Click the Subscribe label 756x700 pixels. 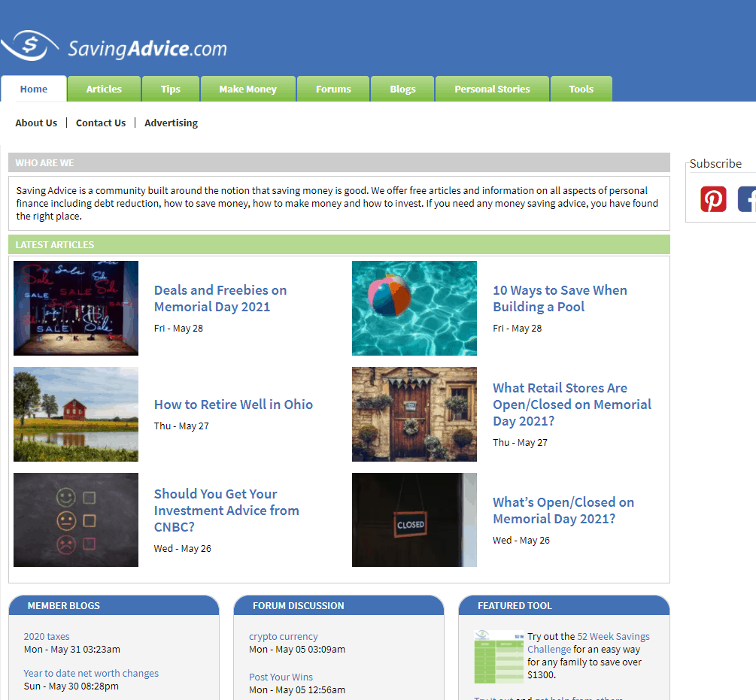(x=715, y=164)
